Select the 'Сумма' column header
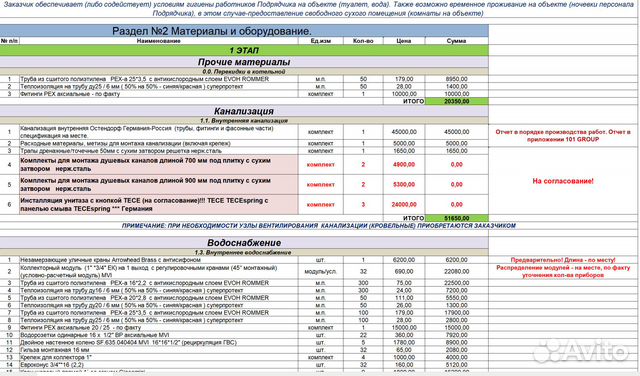Screen dimensions: 640x376 [x=457, y=41]
